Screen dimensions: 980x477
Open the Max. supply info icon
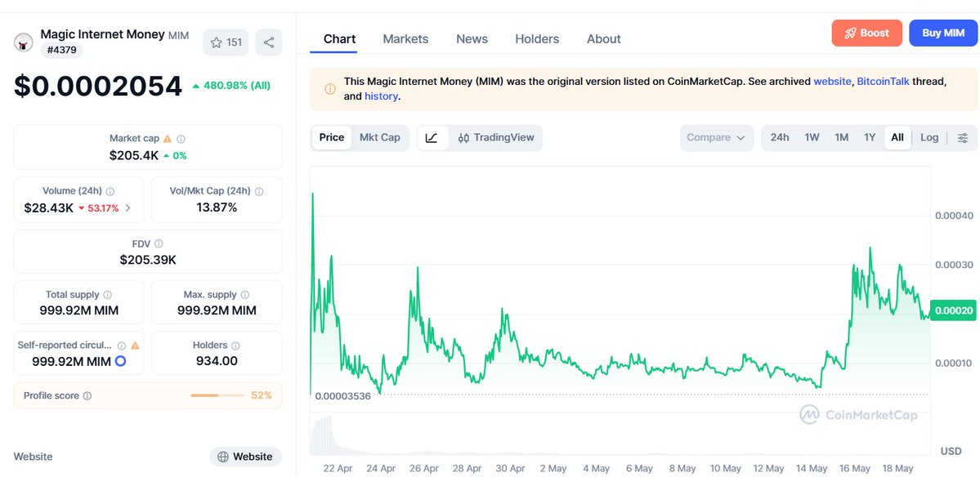245,295
